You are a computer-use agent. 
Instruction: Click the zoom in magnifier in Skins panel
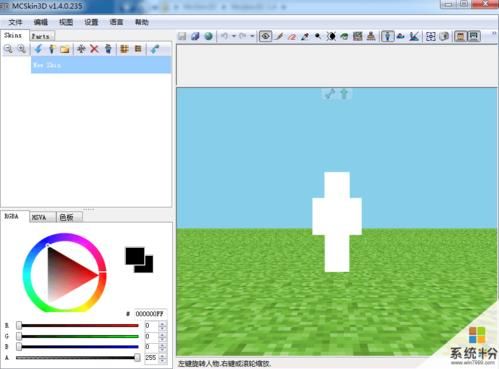22,49
